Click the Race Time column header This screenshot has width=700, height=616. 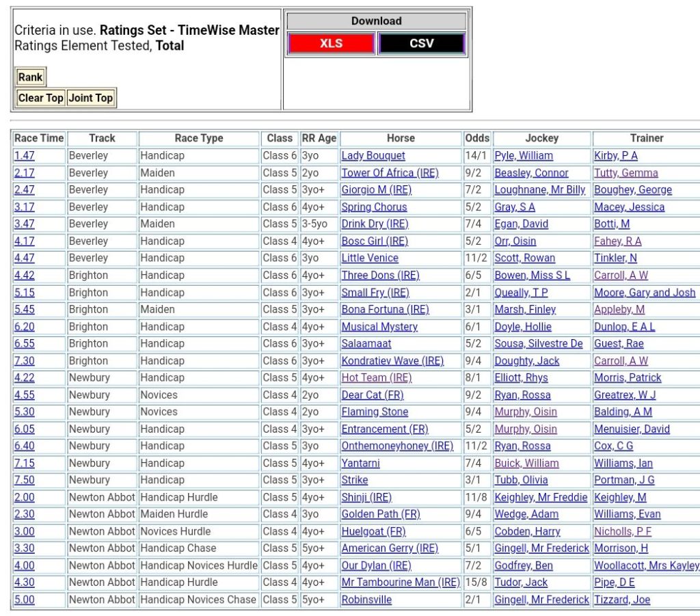[39, 138]
